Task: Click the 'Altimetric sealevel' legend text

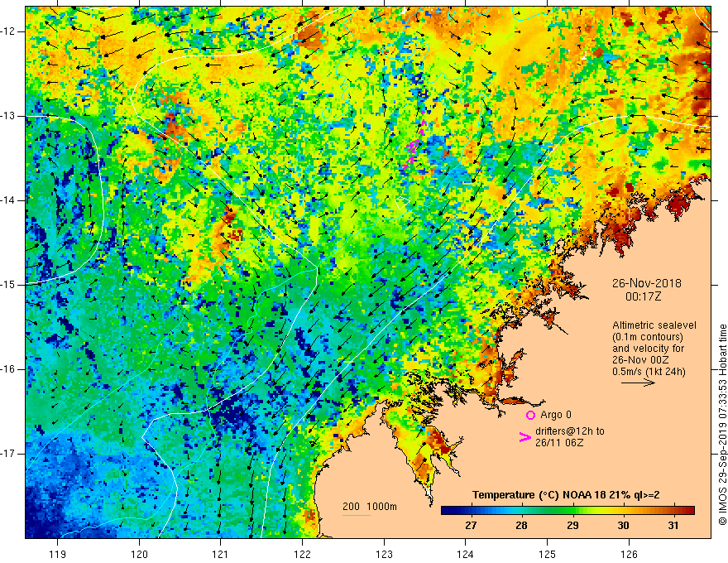Action: point(654,325)
